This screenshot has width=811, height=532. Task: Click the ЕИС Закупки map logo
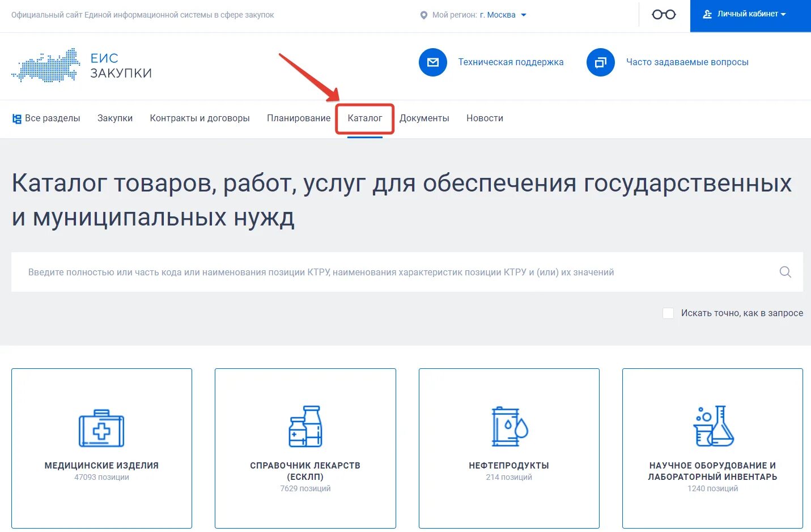[46, 66]
